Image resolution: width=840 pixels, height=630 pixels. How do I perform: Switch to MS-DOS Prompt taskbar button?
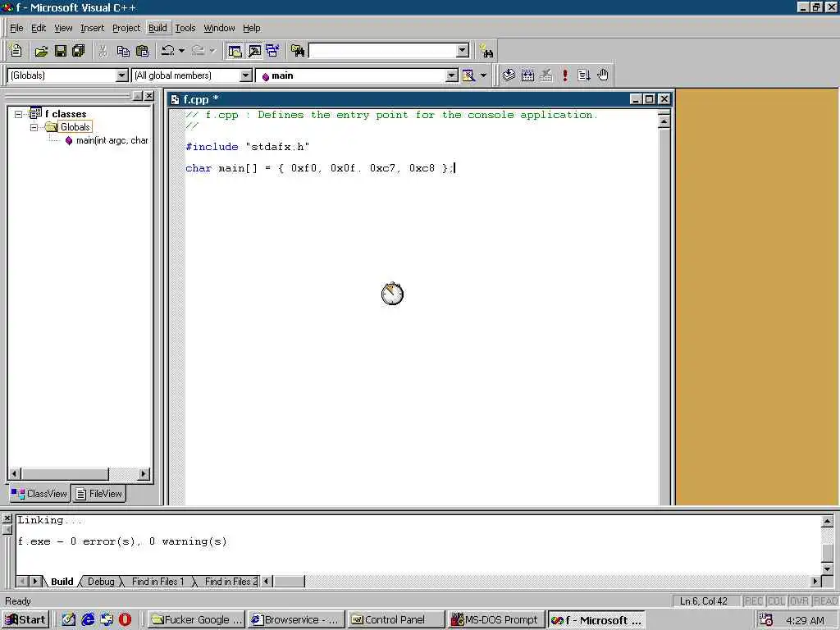[496, 620]
